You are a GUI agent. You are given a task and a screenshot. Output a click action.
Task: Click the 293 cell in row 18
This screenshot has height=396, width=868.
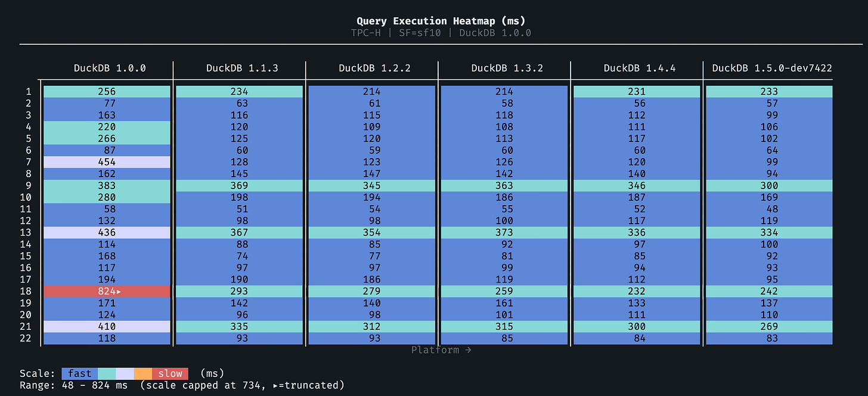(240, 292)
